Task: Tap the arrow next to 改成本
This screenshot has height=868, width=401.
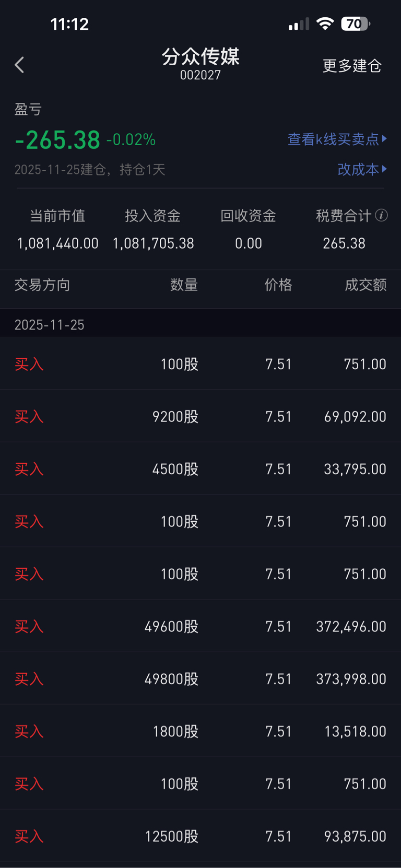Action: coord(385,169)
